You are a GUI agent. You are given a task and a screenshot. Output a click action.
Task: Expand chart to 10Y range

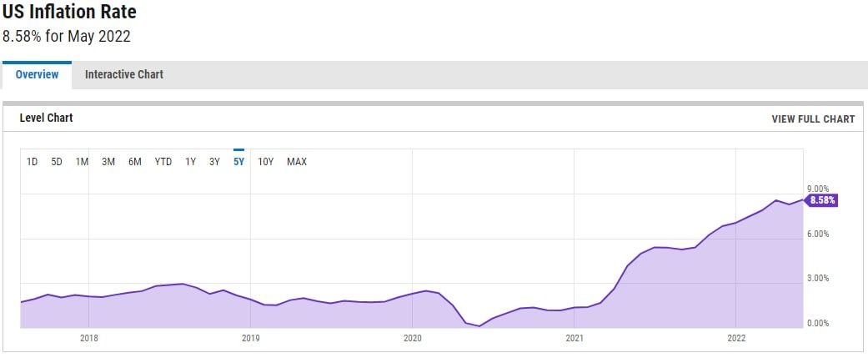265,162
